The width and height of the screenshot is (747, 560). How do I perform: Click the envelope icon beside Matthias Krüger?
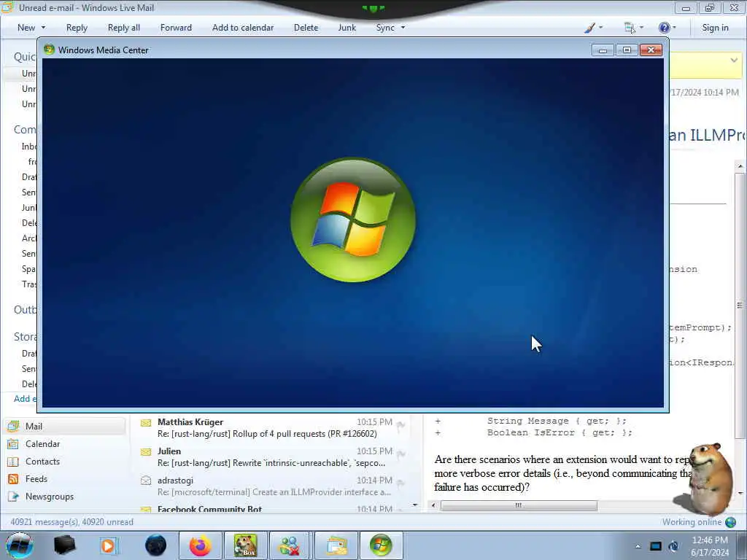click(146, 423)
